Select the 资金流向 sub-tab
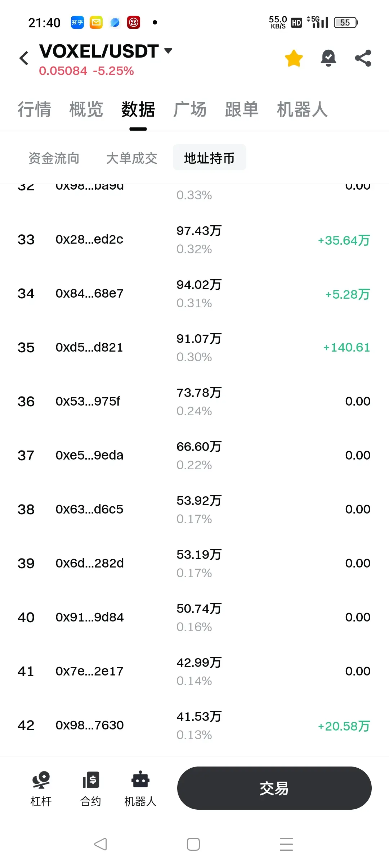Image resolution: width=389 pixels, height=868 pixels. point(54,158)
